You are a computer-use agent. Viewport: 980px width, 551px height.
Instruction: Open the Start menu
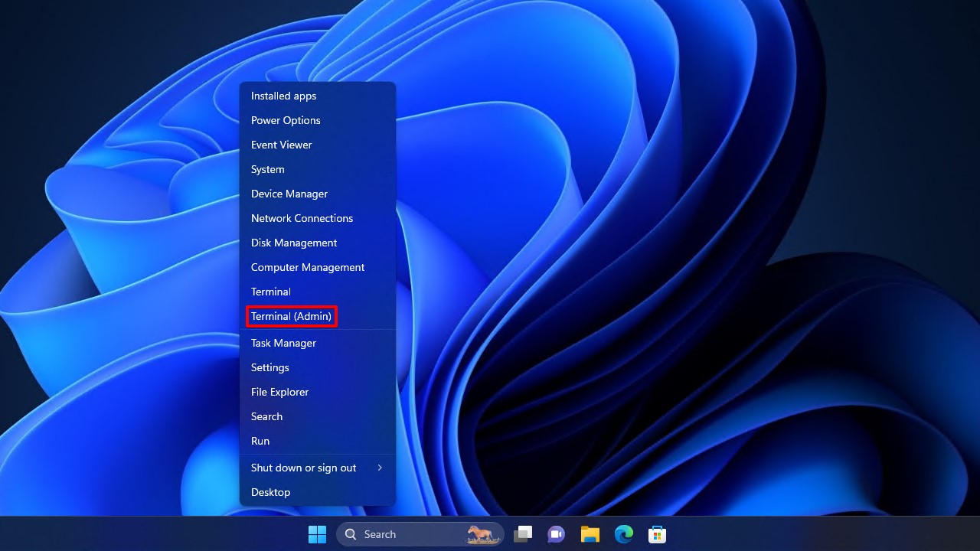tap(316, 533)
